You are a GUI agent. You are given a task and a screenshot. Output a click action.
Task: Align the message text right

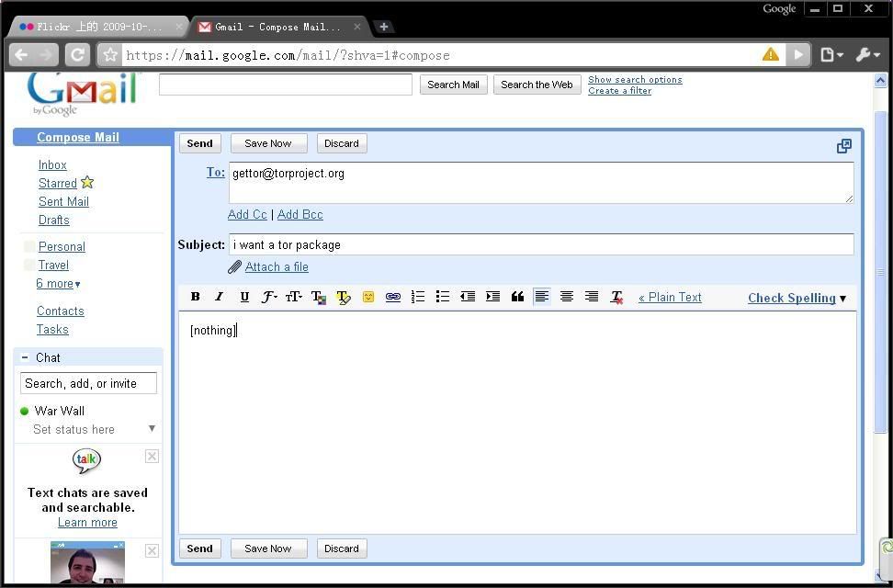tap(592, 296)
